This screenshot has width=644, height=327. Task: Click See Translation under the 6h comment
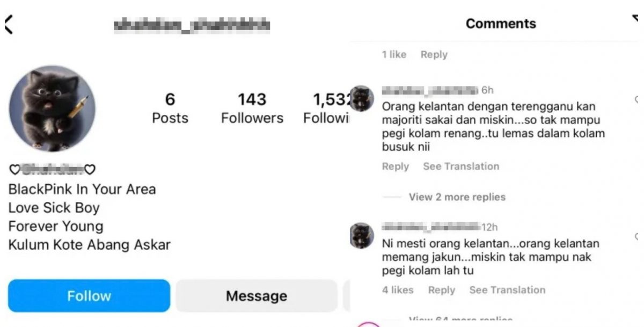pyautogui.click(x=461, y=166)
